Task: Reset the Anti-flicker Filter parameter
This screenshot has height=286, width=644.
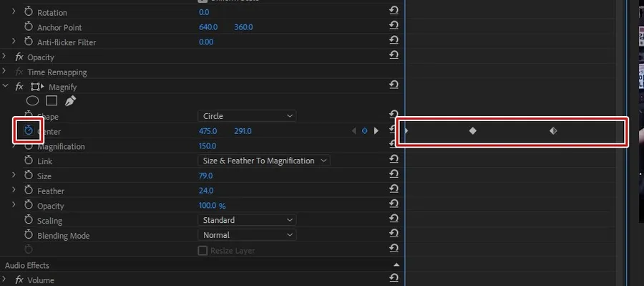Action: click(x=394, y=40)
